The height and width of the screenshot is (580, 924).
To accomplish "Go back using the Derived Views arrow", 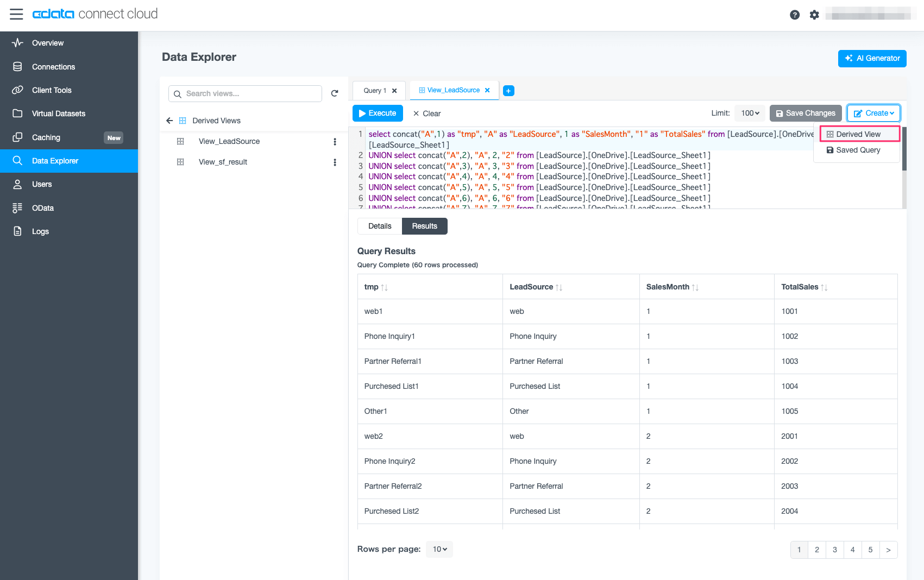I will pos(169,121).
